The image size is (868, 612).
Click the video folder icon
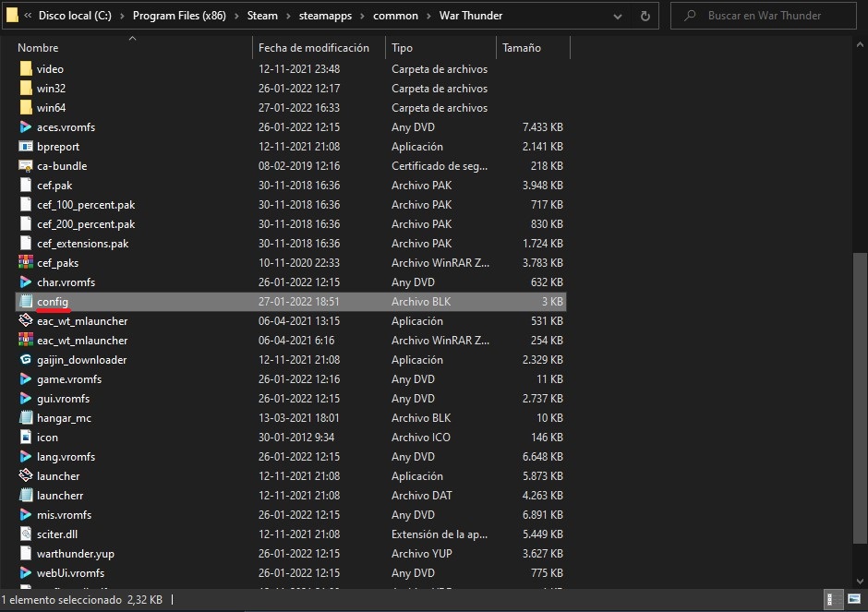pyautogui.click(x=26, y=69)
